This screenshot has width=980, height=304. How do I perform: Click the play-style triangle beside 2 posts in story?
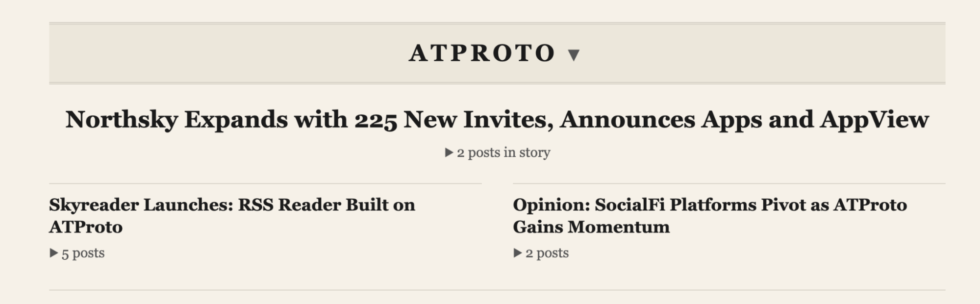[x=448, y=152]
